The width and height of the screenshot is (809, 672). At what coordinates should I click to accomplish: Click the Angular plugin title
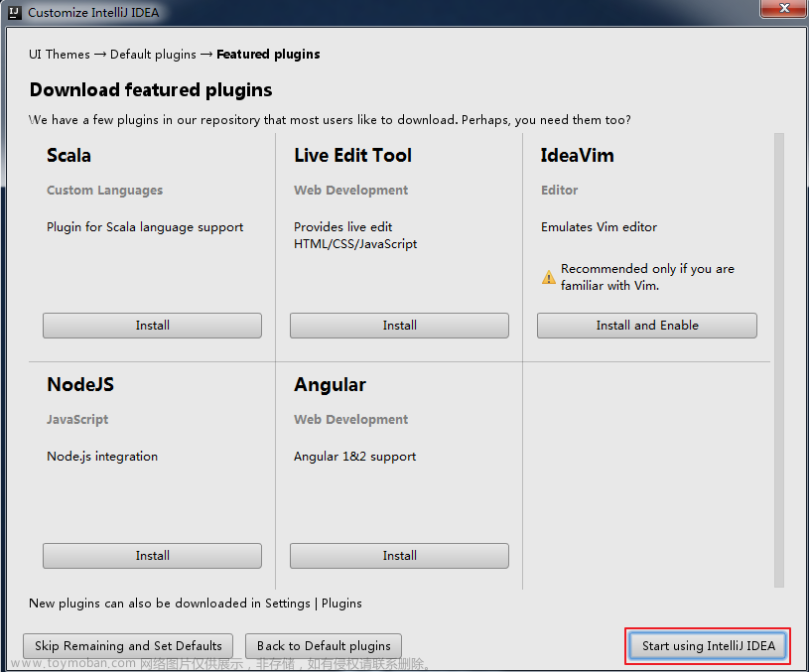click(331, 384)
